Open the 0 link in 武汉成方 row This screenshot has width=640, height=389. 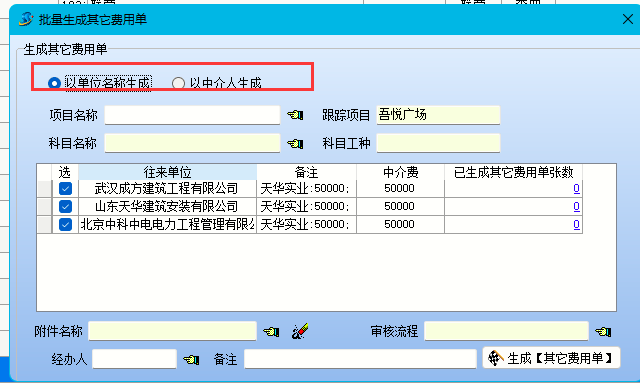click(x=576, y=189)
